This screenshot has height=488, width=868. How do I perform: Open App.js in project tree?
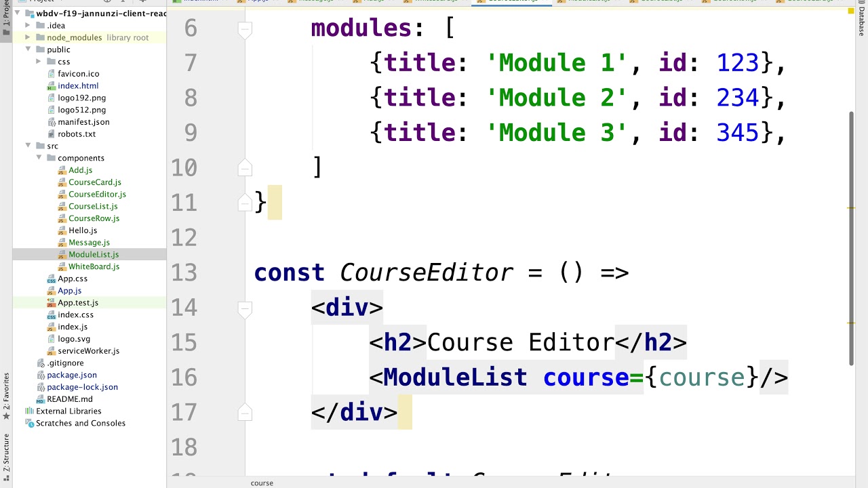point(69,291)
